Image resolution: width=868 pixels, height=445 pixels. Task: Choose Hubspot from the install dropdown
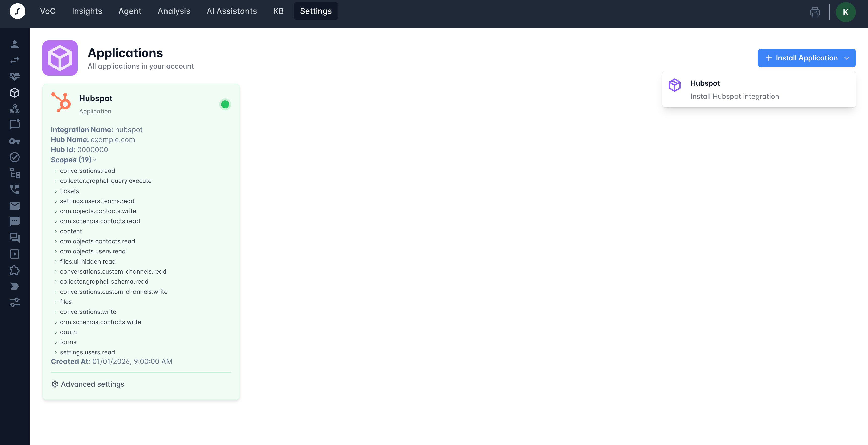pyautogui.click(x=759, y=89)
